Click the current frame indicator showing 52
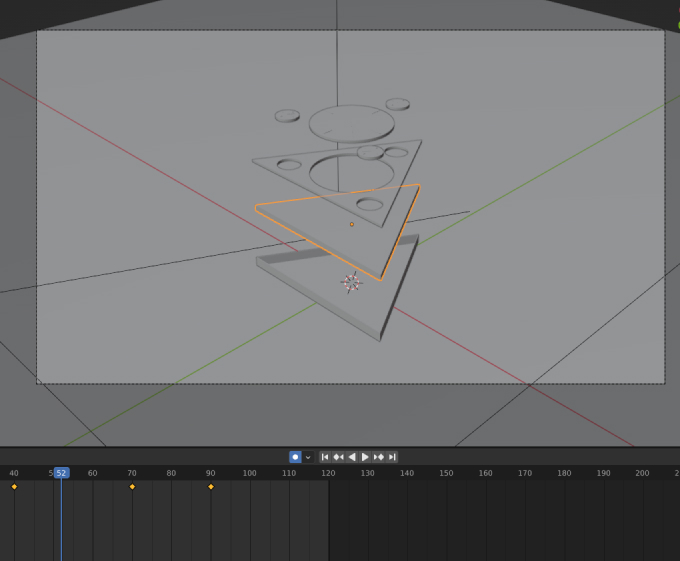This screenshot has height=561, width=680. [x=62, y=473]
